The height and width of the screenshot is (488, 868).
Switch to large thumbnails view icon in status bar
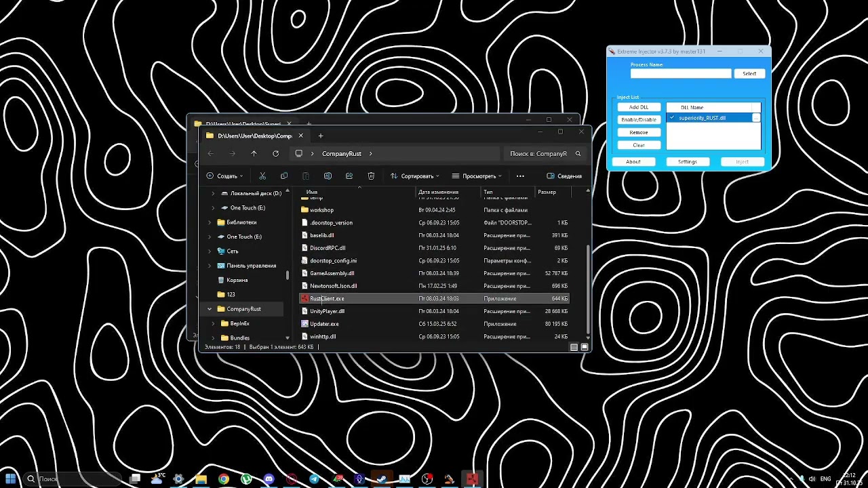[x=585, y=347]
